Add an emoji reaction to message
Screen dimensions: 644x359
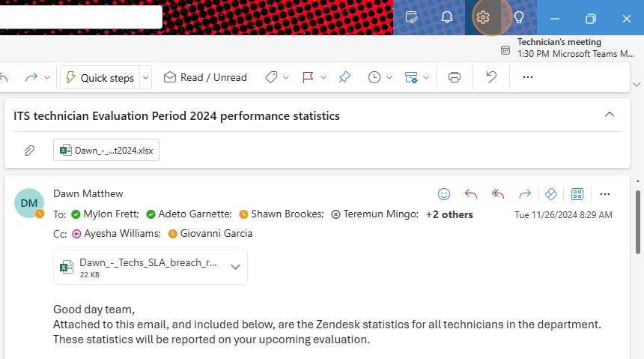tap(444, 194)
